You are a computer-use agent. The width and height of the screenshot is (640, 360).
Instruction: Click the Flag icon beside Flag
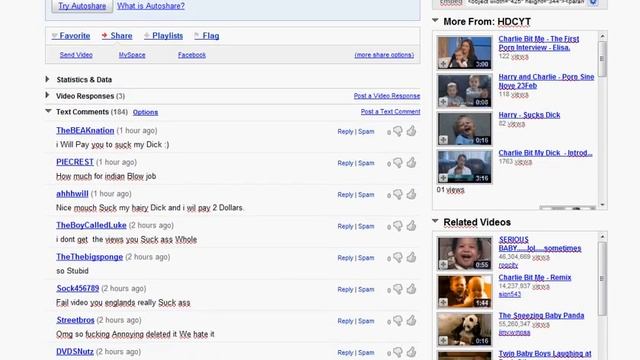pyautogui.click(x=197, y=36)
